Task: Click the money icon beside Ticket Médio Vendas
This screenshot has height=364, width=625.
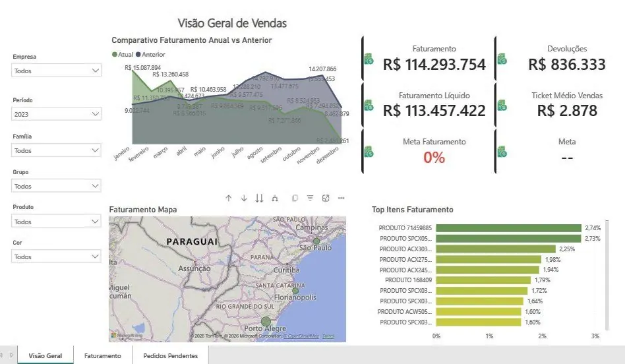Action: (502, 106)
